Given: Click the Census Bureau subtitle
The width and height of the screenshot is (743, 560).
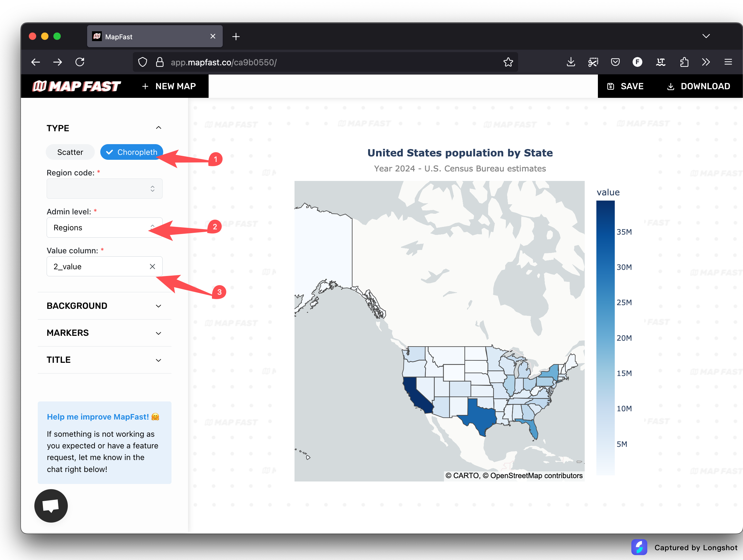Looking at the screenshot, I should click(460, 169).
